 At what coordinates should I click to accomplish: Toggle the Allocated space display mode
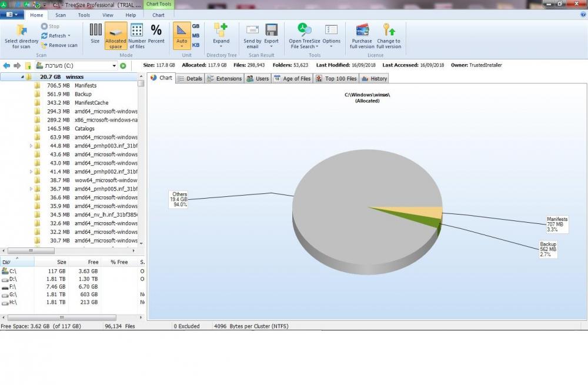pos(115,36)
